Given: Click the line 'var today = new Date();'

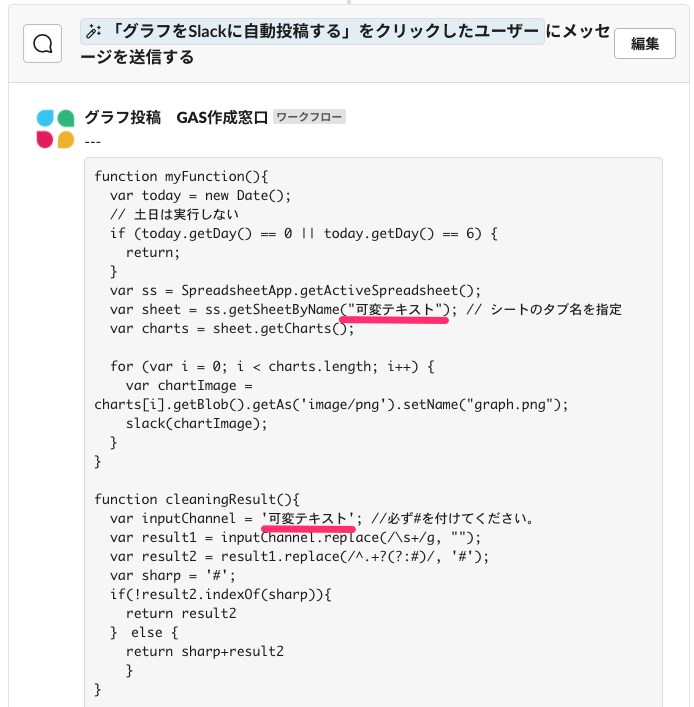Looking at the screenshot, I should (x=201, y=196).
